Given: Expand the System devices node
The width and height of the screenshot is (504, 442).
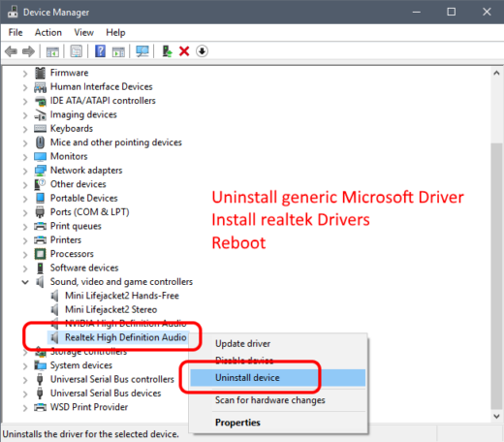Looking at the screenshot, I should (25, 366).
